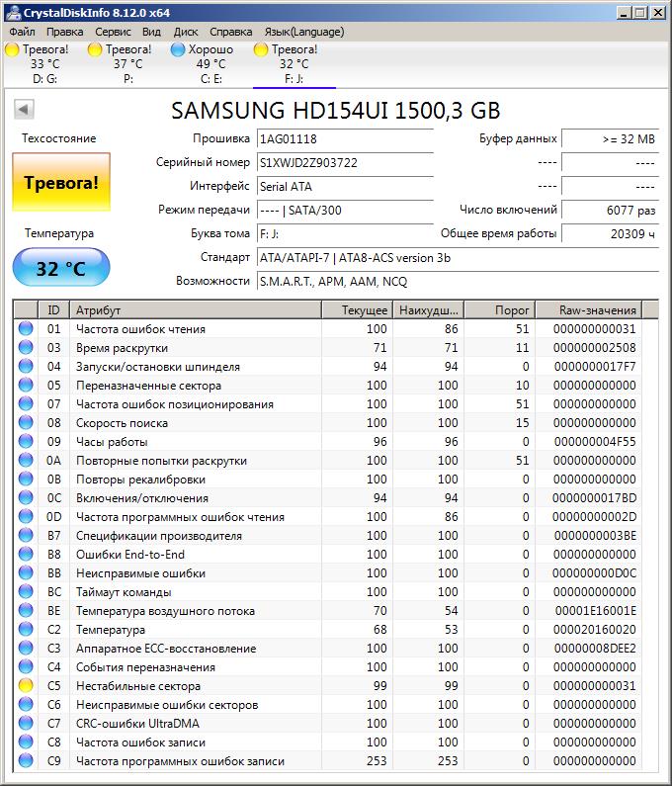
Task: Select row Скорость поиска
Action: pos(328,422)
